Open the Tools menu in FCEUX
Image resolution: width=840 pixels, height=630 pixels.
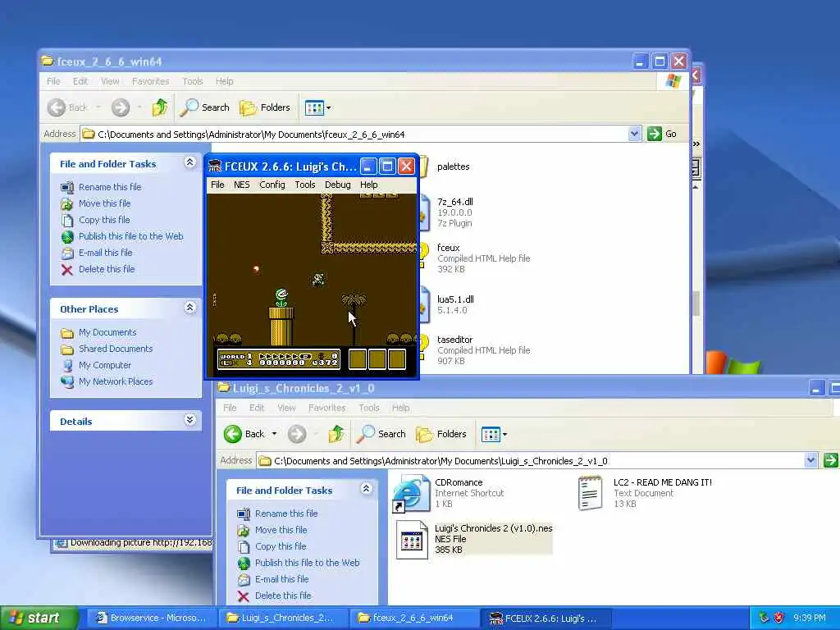(305, 185)
